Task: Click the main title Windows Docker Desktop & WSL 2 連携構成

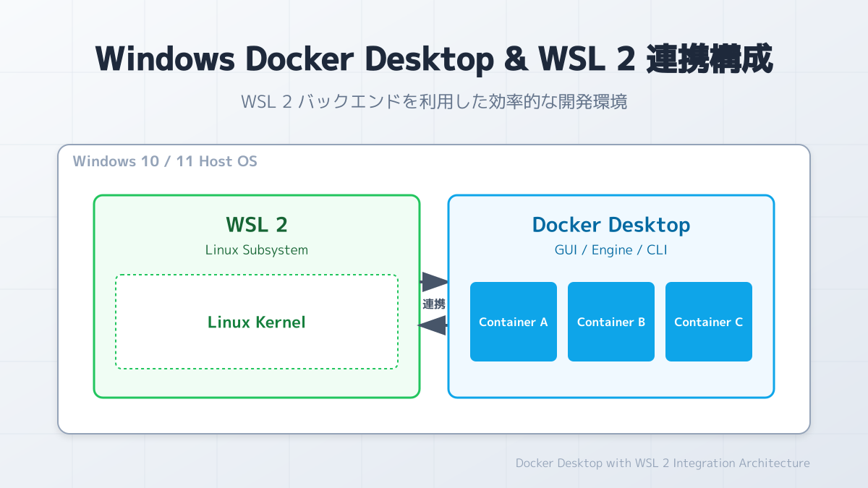Action: pos(434,59)
